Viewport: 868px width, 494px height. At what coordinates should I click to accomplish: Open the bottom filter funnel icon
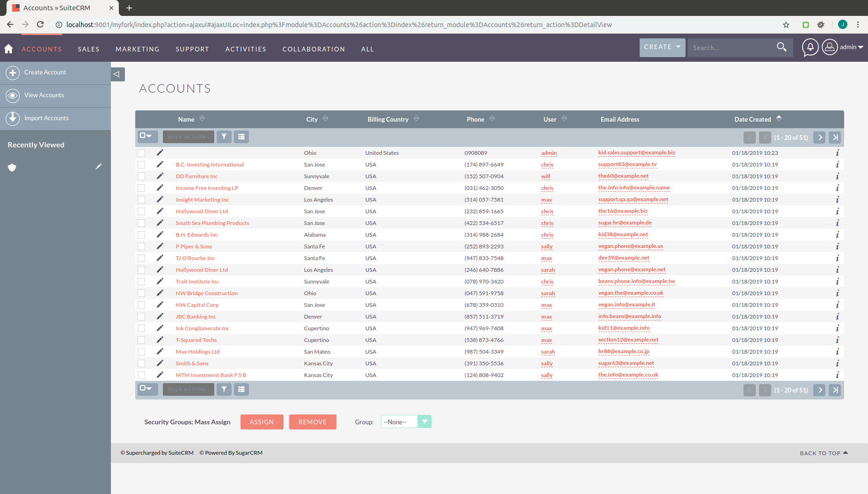[224, 389]
